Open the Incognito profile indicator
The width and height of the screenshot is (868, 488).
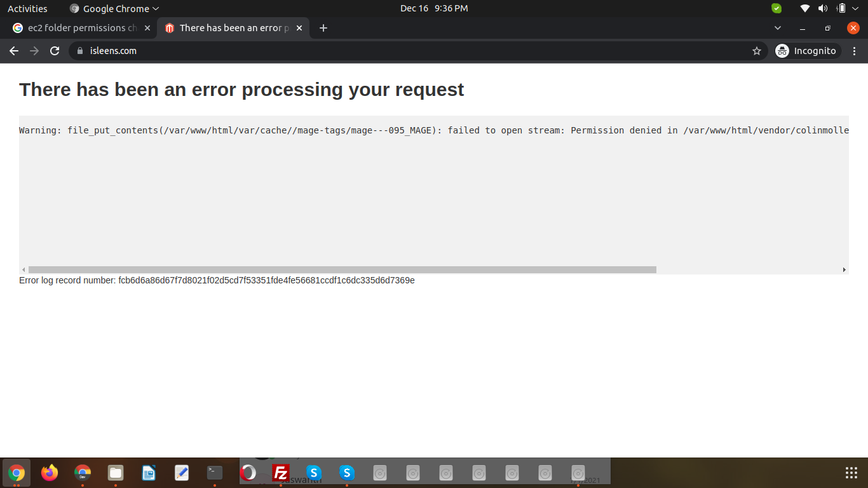tap(807, 51)
